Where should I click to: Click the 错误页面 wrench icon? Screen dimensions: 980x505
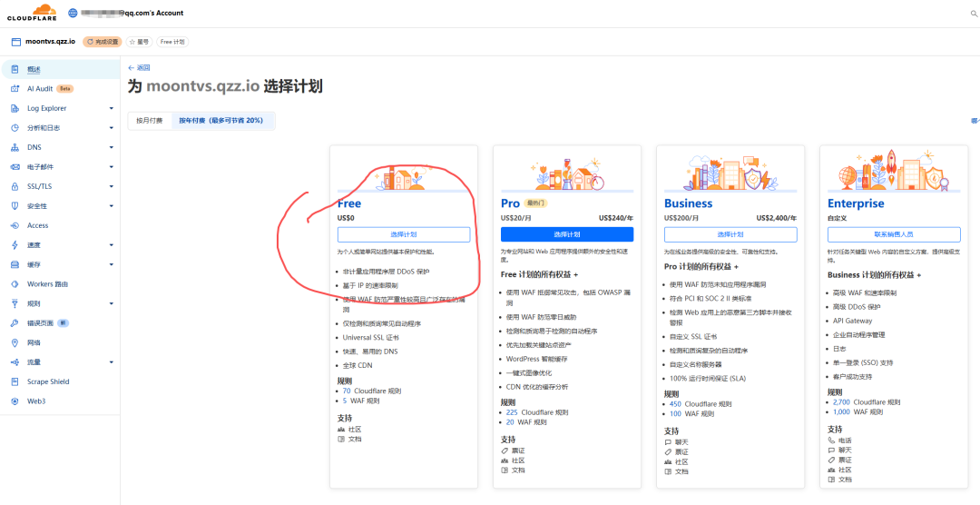pos(15,323)
